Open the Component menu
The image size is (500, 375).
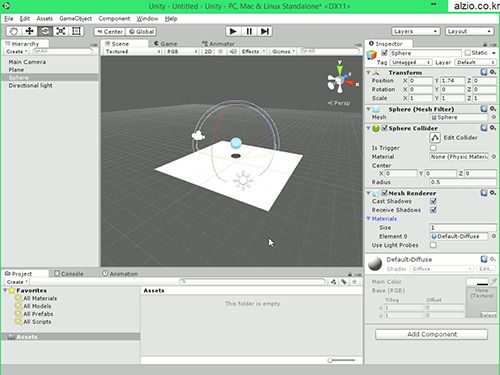point(114,19)
